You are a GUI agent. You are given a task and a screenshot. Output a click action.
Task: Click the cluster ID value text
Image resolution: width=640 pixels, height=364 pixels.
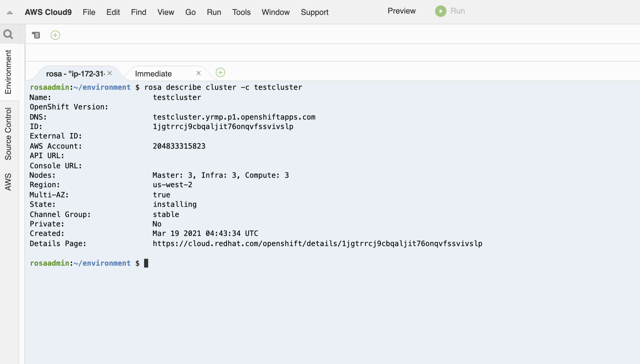click(223, 127)
